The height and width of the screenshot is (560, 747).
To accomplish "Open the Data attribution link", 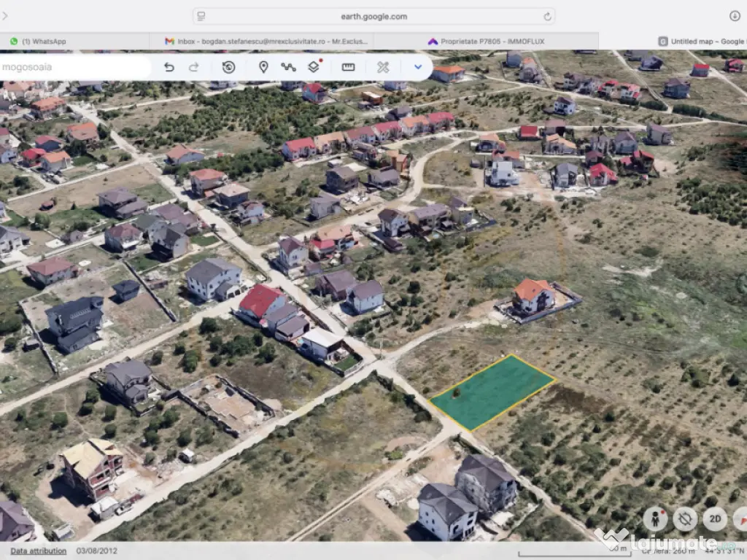I will tap(39, 551).
